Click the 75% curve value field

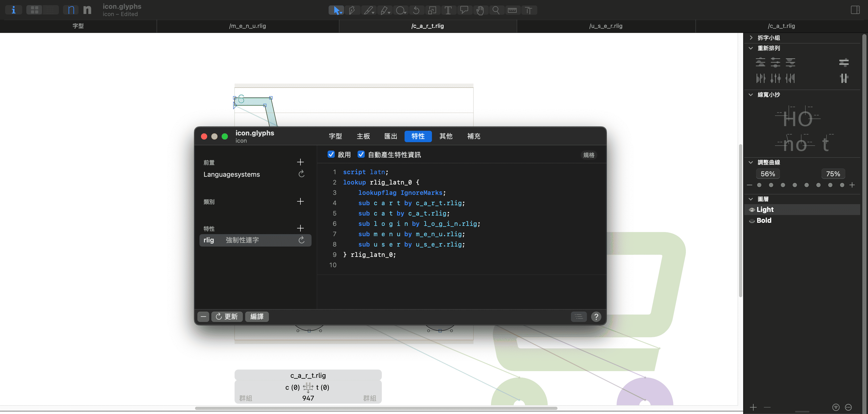click(x=833, y=174)
